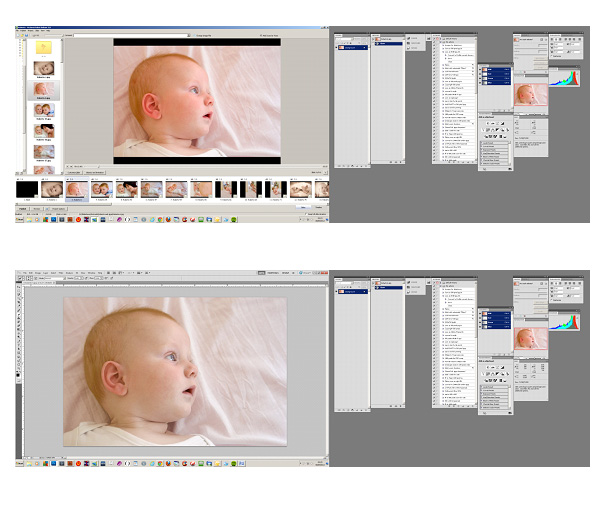Viewport: 611px width, 506px height.
Task: Expand Selective Color Presets in bottom Adjustments panel
Action: 481,407
